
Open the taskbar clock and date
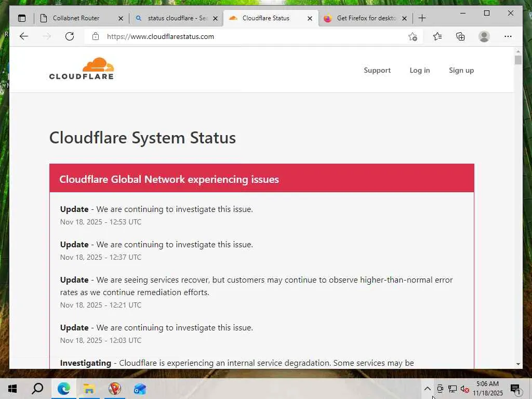pyautogui.click(x=487, y=389)
